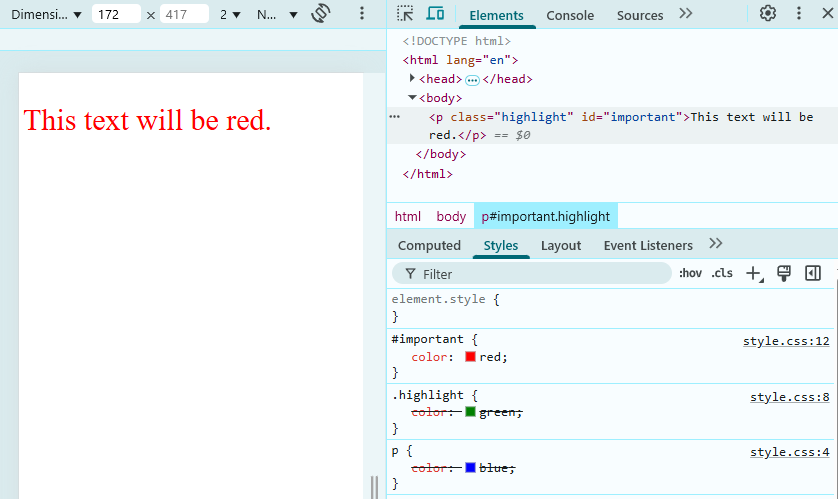Toggle the device toolbar icon
Screen dimensions: 838x499
tap(435, 13)
